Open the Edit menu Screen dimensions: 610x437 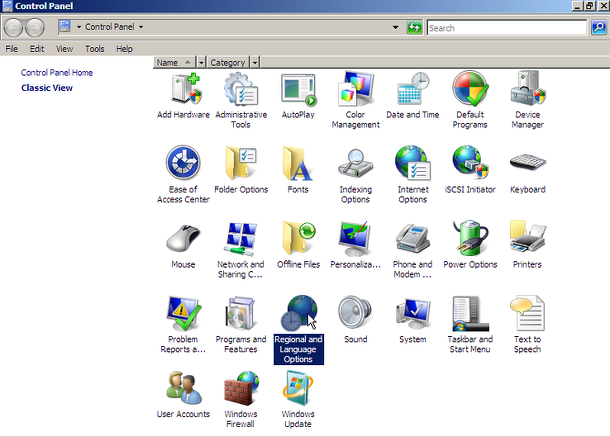tap(37, 49)
